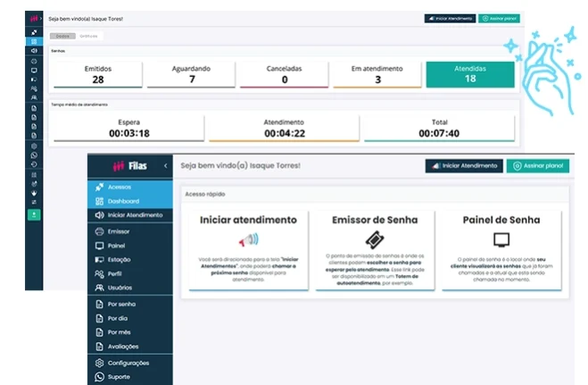Collapse the Filas sidebar with the chevron arrow

point(165,166)
